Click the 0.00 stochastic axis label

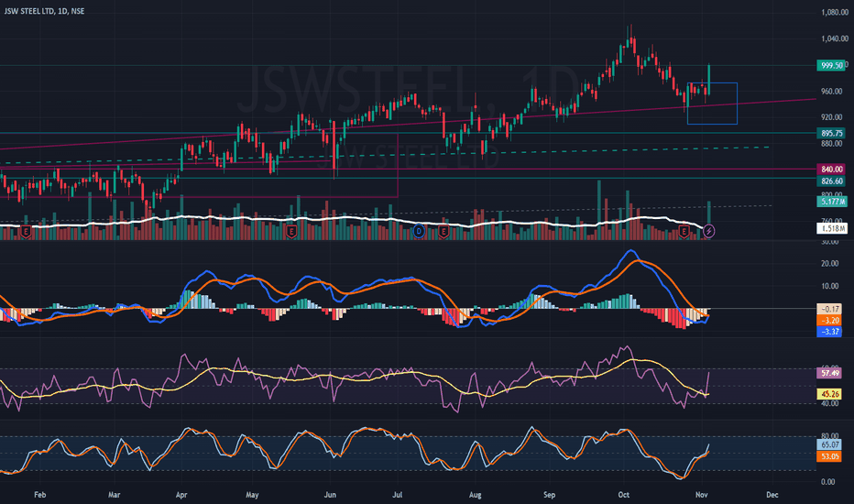pyautogui.click(x=828, y=482)
